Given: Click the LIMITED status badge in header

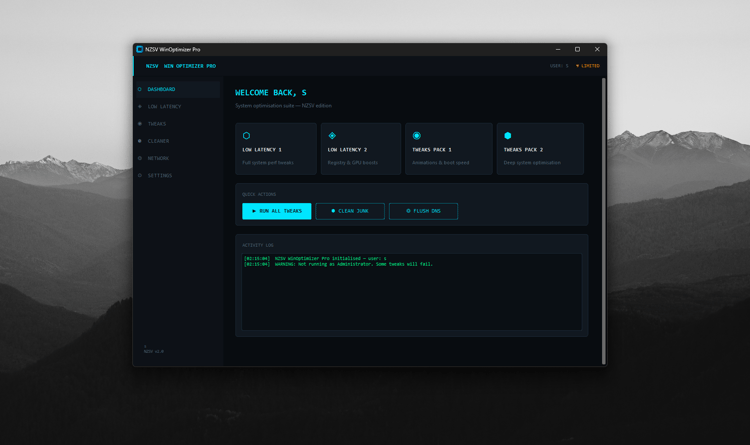Looking at the screenshot, I should point(587,66).
